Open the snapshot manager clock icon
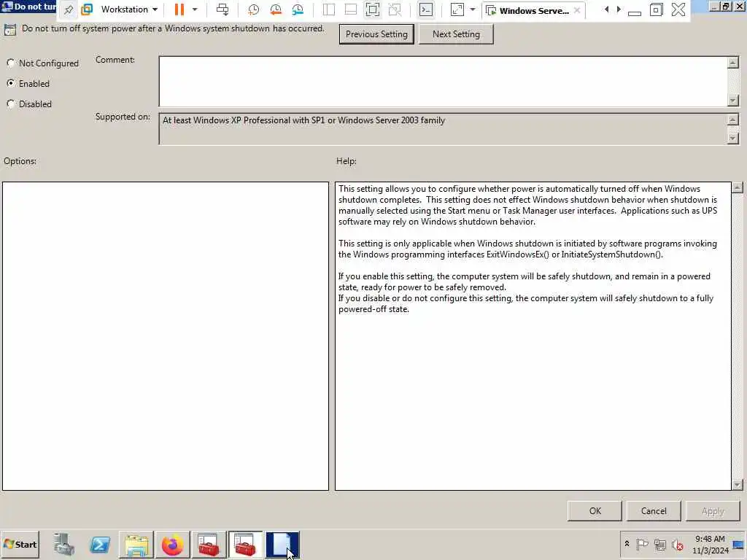 [298, 9]
